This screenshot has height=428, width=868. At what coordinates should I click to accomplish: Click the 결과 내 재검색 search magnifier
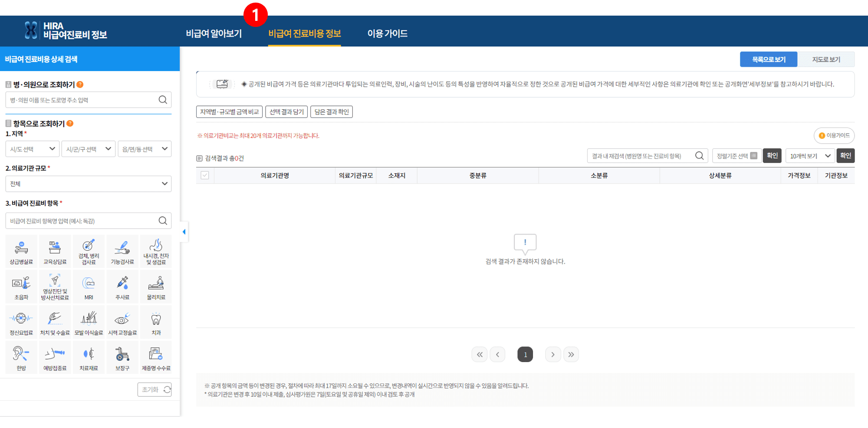[699, 155]
